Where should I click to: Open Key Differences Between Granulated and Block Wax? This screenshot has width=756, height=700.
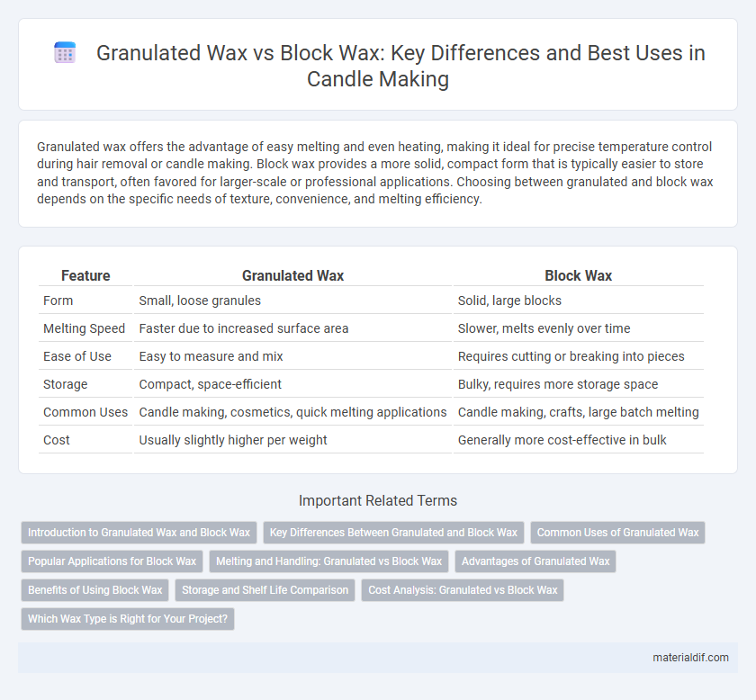tap(393, 533)
